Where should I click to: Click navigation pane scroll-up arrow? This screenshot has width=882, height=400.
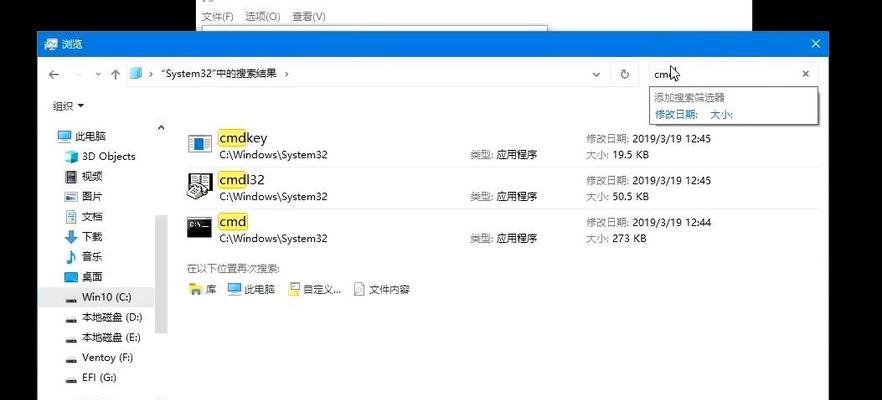(161, 128)
